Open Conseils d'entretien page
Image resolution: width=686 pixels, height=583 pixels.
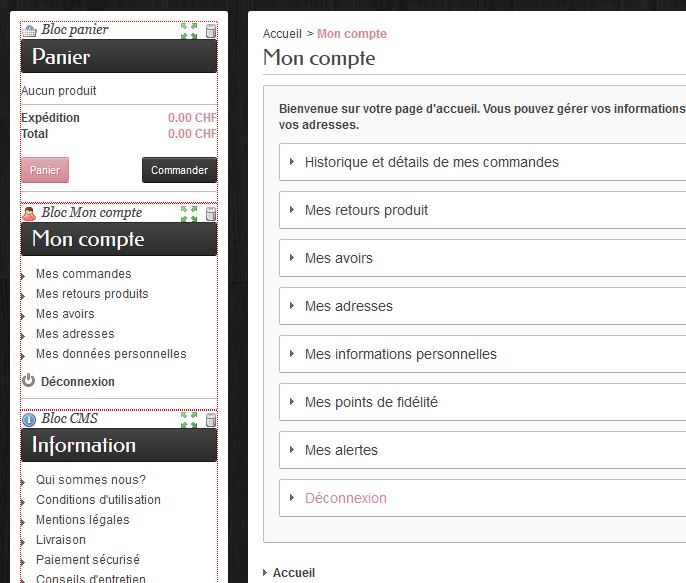(x=91, y=578)
